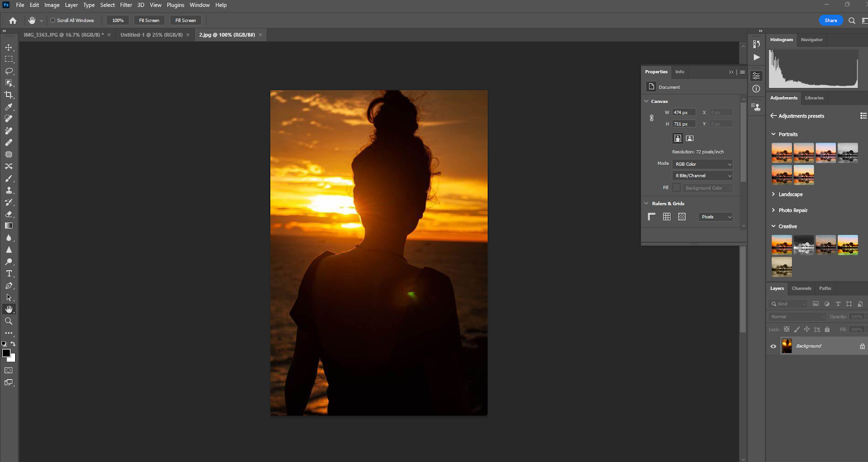Go back from Adjustments presets
The height and width of the screenshot is (462, 868).
(774, 116)
